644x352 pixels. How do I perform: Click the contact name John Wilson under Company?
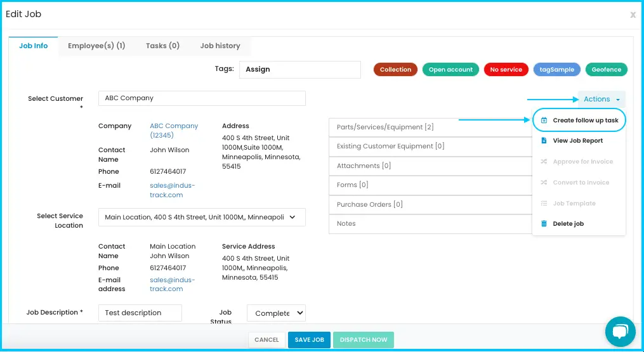pos(169,150)
